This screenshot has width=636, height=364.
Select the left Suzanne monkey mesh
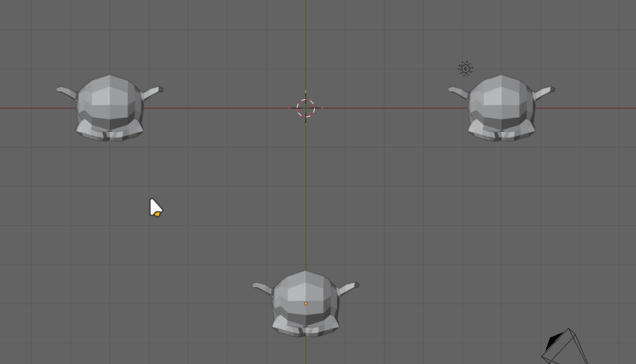(110, 108)
